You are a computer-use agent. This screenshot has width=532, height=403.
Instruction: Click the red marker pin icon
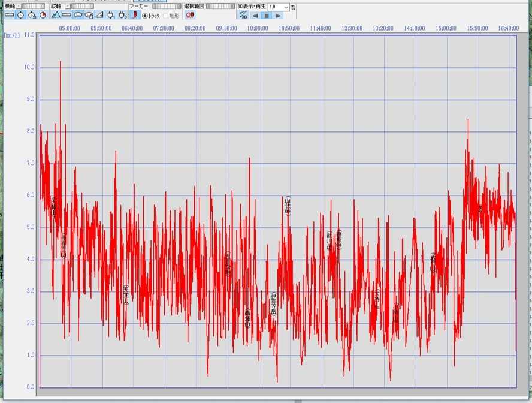click(x=135, y=15)
